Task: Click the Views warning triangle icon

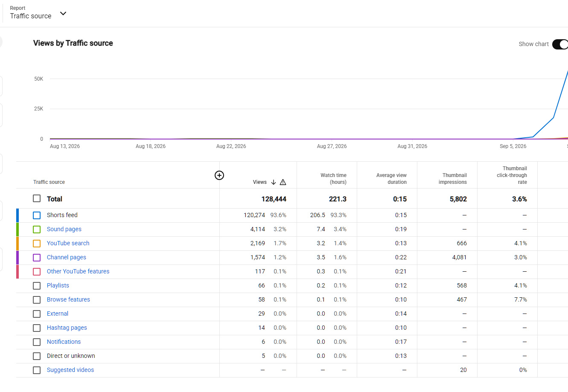Action: pyautogui.click(x=283, y=182)
